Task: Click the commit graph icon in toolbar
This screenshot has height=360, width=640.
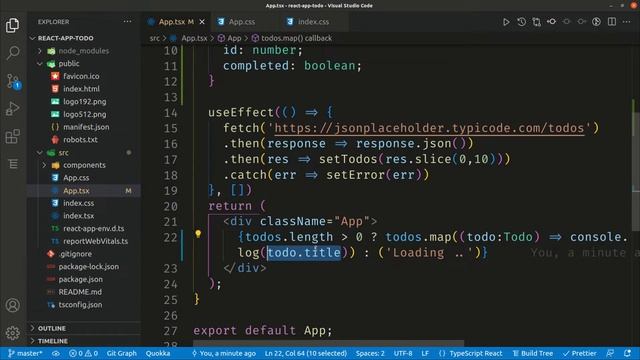Action: pos(551,22)
